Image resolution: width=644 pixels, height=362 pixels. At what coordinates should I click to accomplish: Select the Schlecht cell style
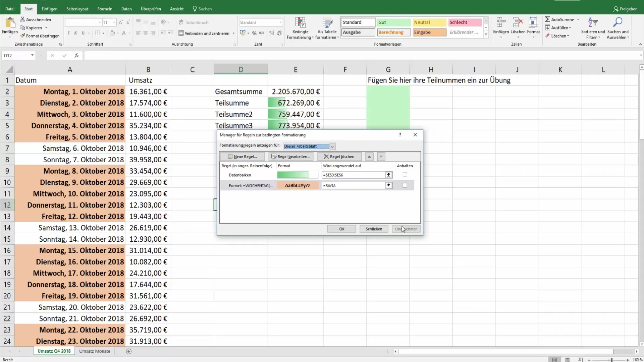[465, 22]
